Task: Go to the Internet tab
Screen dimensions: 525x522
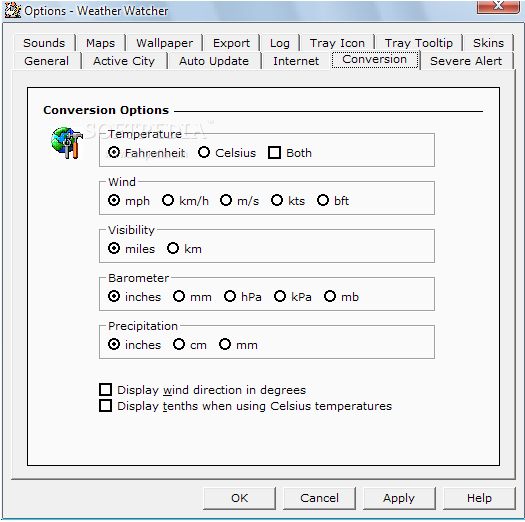Action: click(296, 61)
